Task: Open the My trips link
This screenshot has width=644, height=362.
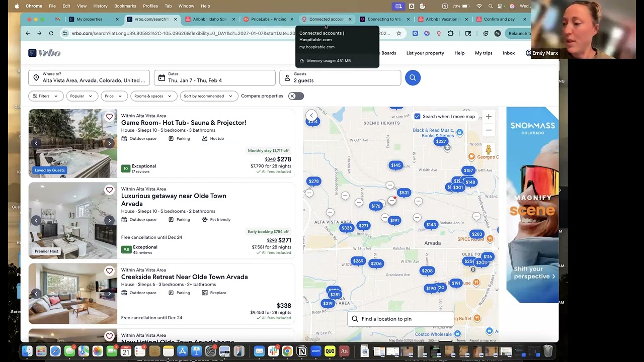Action: point(484,53)
